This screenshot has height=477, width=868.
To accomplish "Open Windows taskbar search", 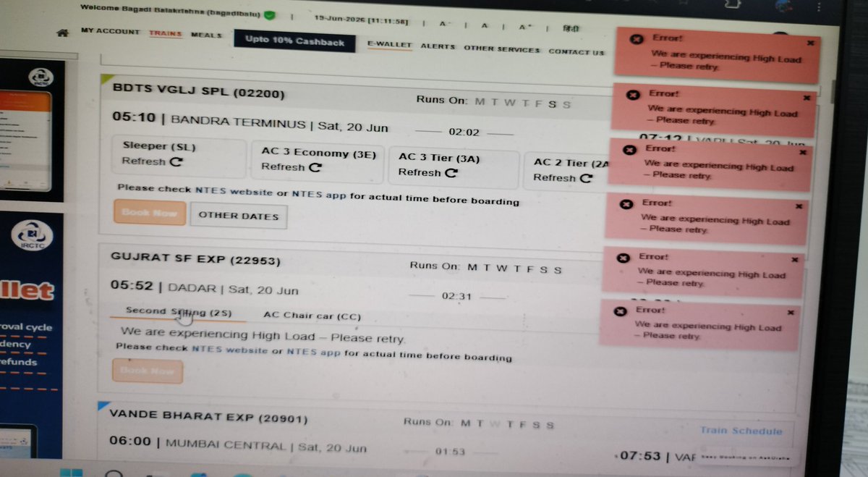I will (114, 474).
